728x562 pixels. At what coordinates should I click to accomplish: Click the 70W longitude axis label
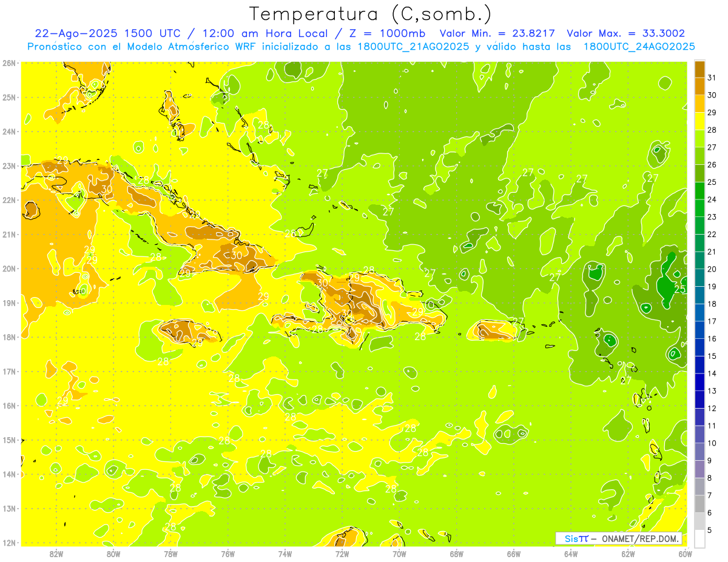pos(399,554)
